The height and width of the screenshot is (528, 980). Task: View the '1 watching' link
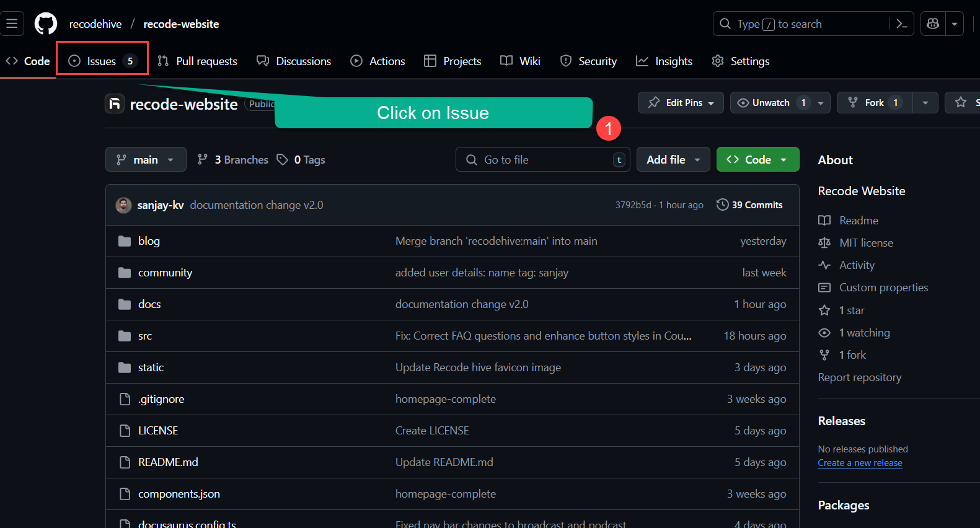point(854,333)
